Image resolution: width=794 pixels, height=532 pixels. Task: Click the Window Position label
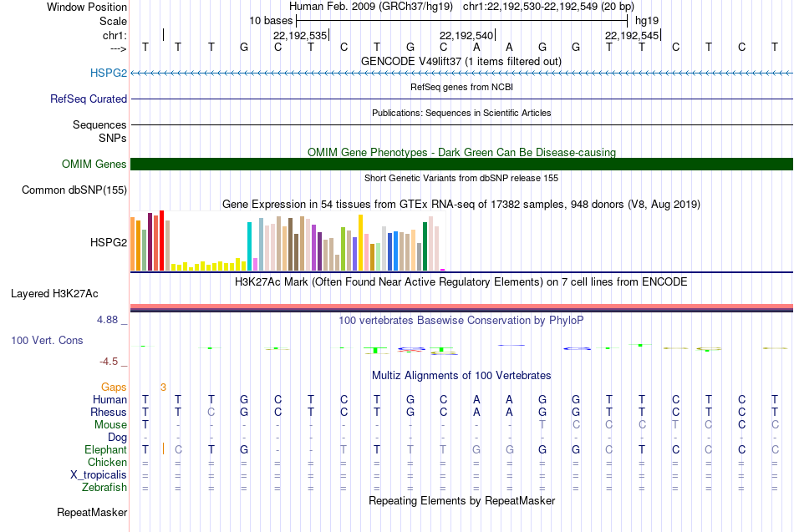click(x=87, y=7)
